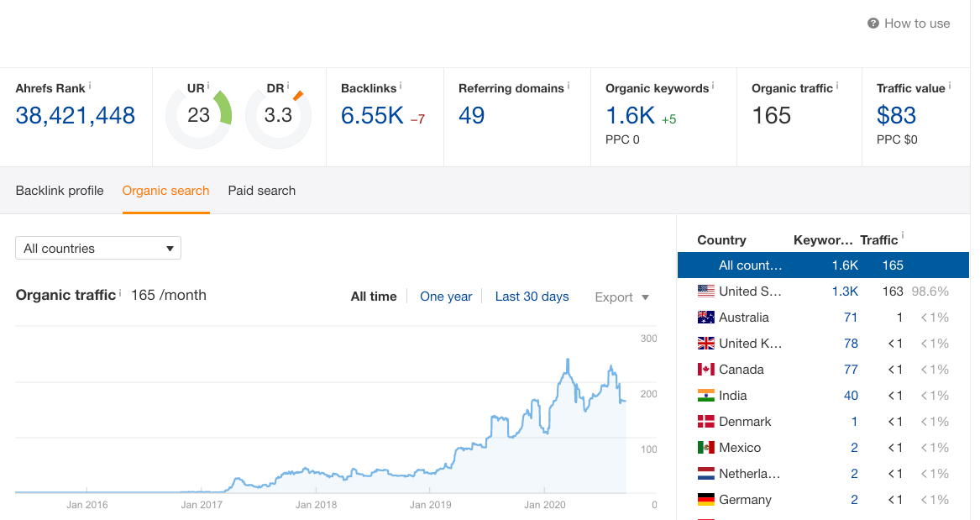Expand the Export dropdown menu
980x520 pixels.
pyautogui.click(x=622, y=297)
